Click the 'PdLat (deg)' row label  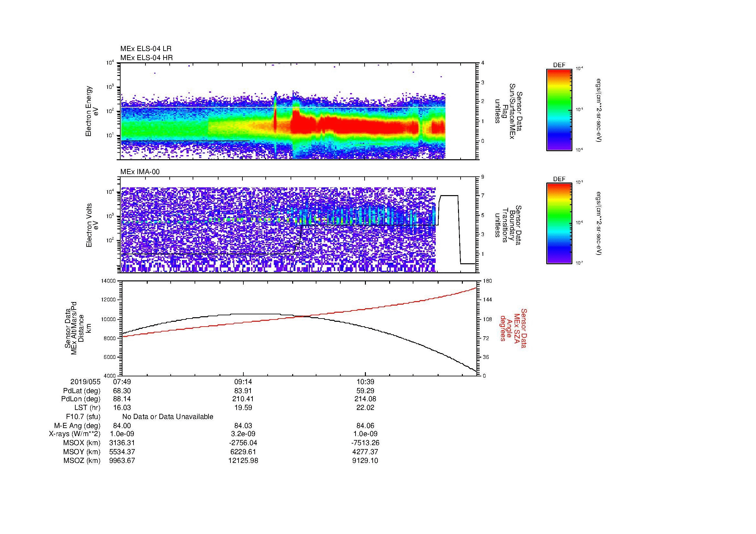pyautogui.click(x=82, y=391)
